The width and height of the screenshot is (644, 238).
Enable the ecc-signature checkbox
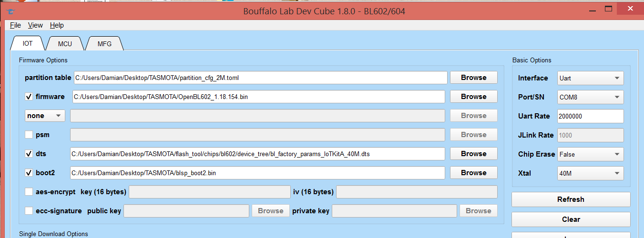[x=29, y=211]
